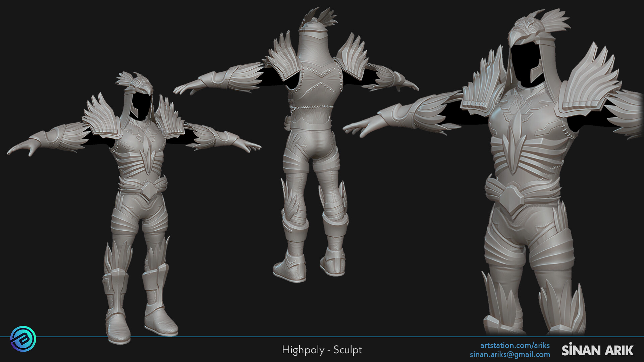
Task: Expand the close-up right render
Action: 520,168
